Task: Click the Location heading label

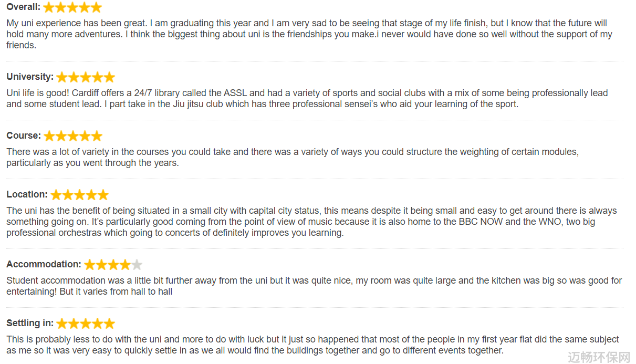Action: [27, 194]
